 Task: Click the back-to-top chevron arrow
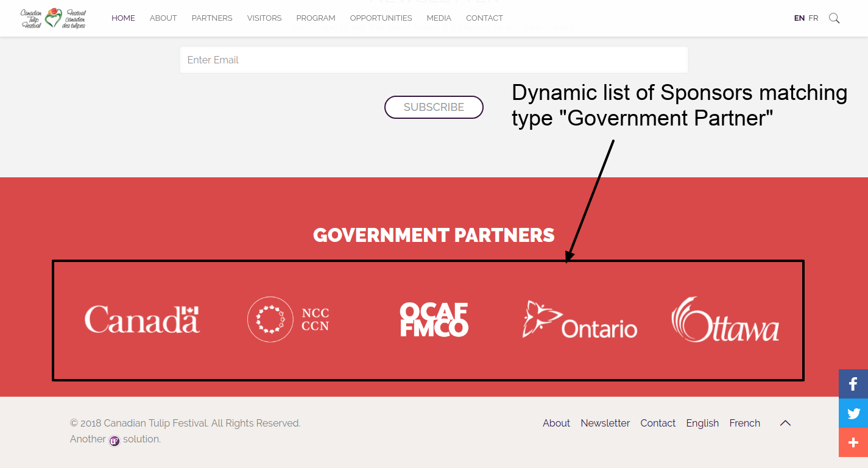tap(785, 423)
